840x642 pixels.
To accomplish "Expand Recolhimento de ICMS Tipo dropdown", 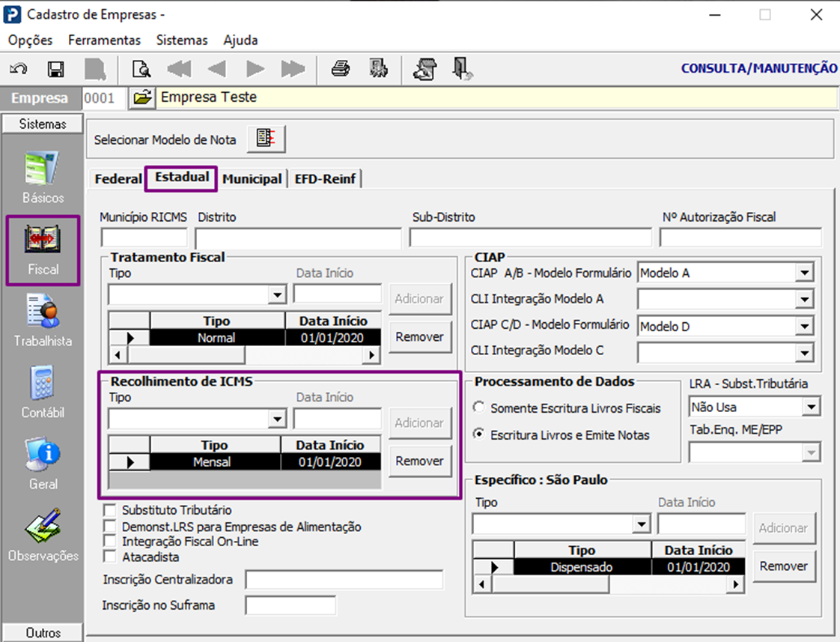I will (277, 419).
